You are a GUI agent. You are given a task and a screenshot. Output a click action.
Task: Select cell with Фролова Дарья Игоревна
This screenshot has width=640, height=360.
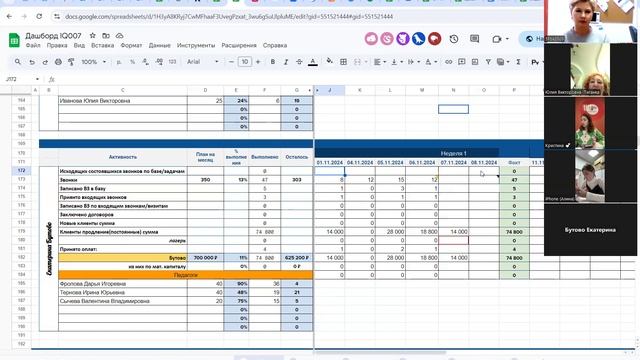[123, 284]
